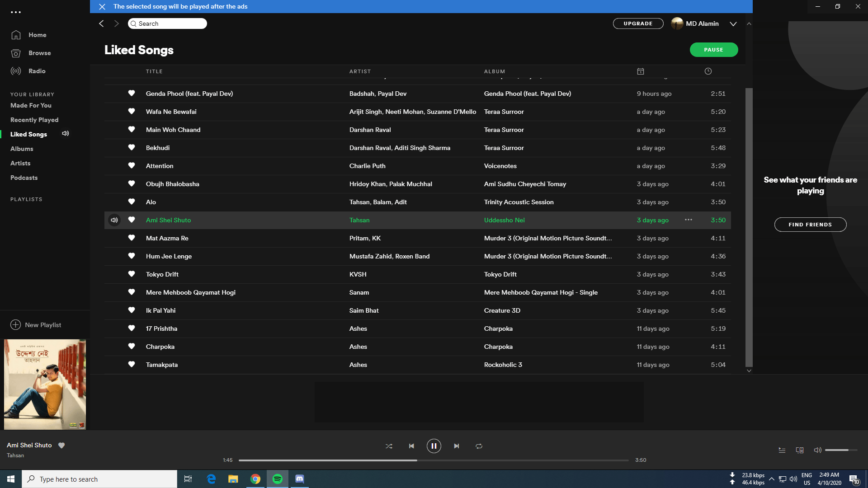Open Recently Played library section
This screenshot has height=488, width=868.
coord(34,120)
